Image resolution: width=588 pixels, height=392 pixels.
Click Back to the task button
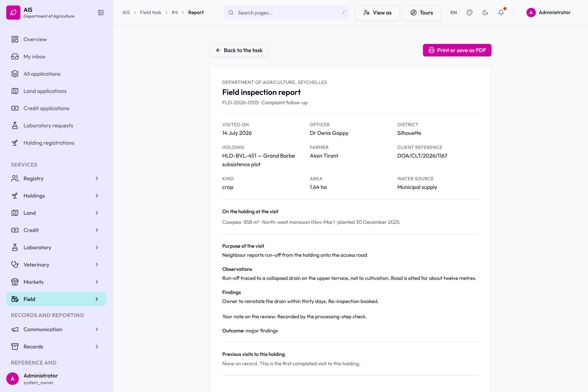(239, 50)
